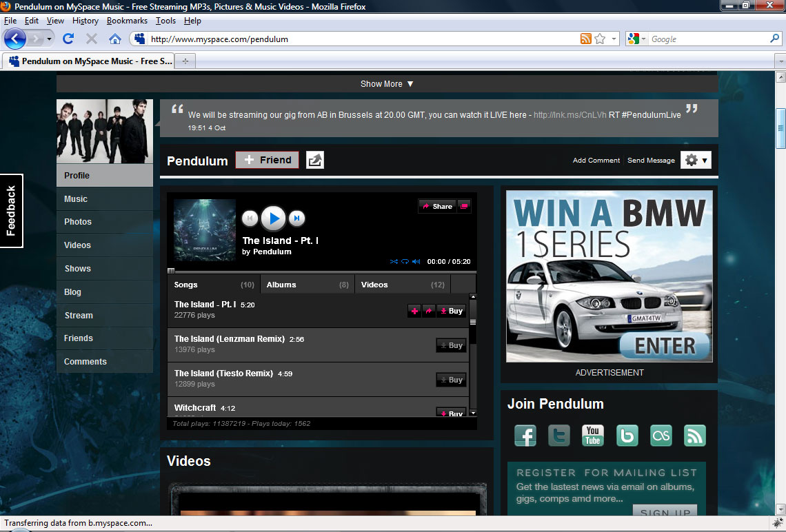Viewport: 786px width, 532px height.
Task: Open Pendulum's Twitter page icon
Action: point(559,436)
